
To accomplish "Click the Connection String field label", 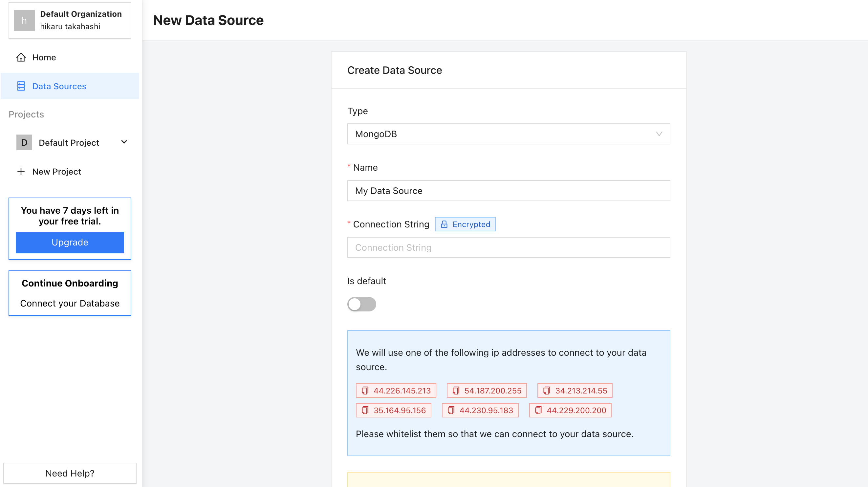I will [391, 224].
